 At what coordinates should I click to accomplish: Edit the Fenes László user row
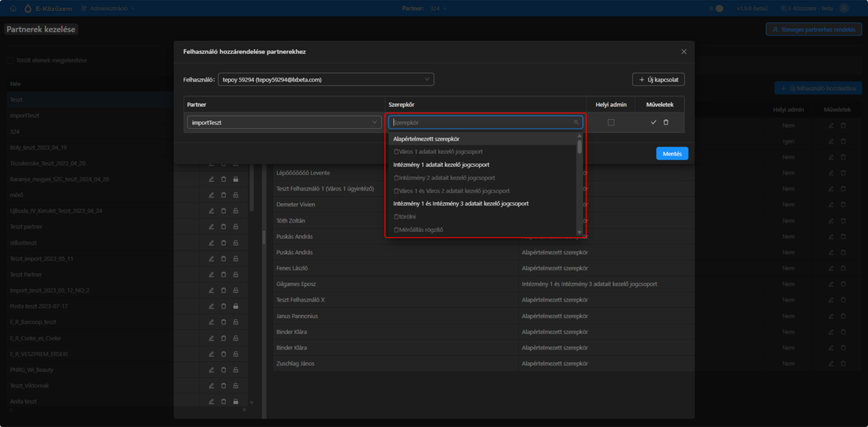(x=831, y=268)
